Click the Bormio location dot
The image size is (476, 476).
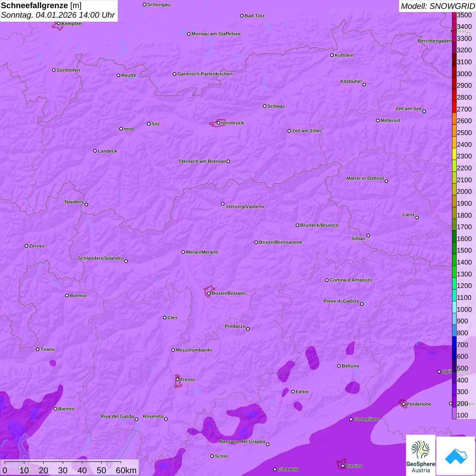coord(67,295)
